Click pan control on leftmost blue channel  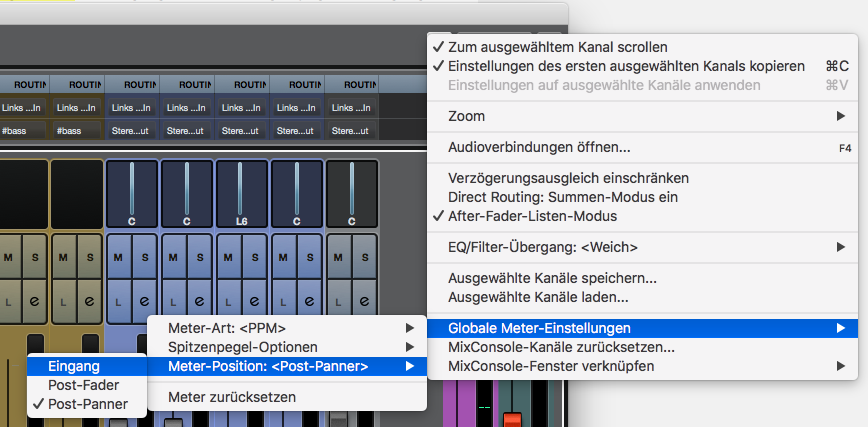coord(132,194)
